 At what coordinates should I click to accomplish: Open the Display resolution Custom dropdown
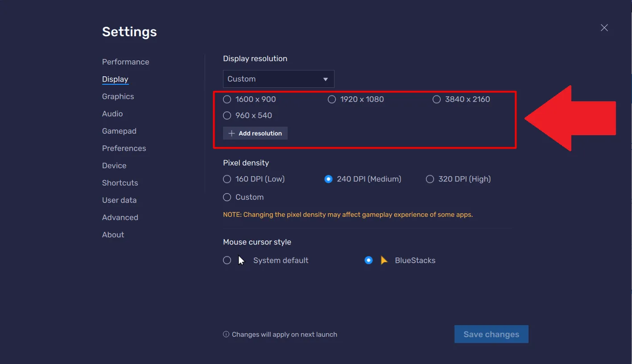coord(278,79)
